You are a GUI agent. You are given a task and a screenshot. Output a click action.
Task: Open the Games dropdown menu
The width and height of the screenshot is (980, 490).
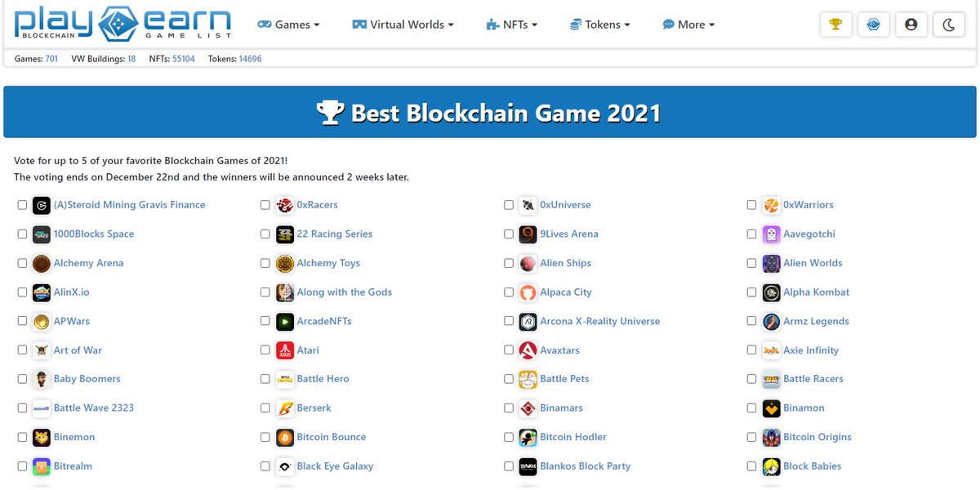click(x=288, y=24)
